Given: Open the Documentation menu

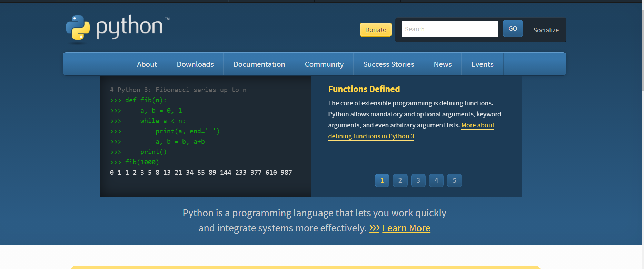Looking at the screenshot, I should [x=259, y=64].
